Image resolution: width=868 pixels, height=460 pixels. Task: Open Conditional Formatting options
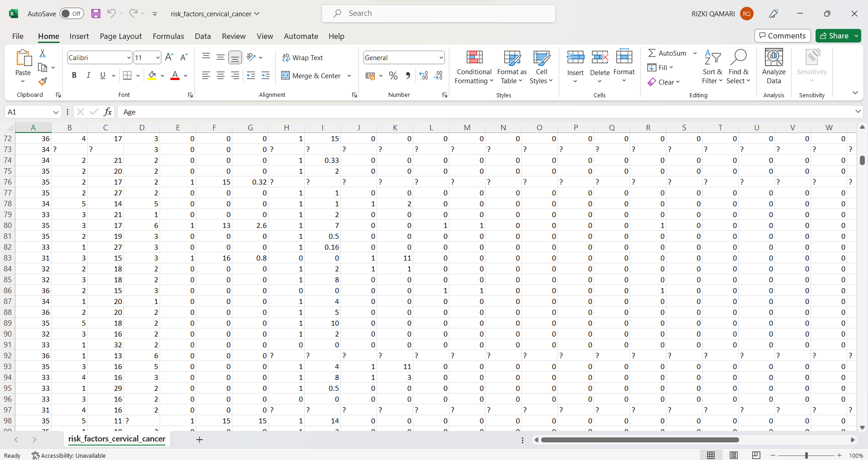tap(473, 67)
